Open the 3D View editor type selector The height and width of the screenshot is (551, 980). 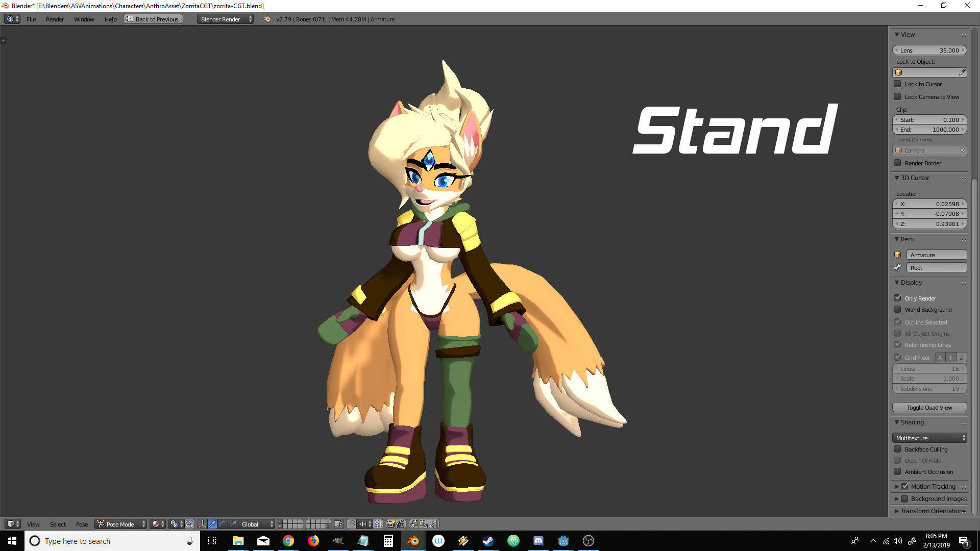coord(13,524)
